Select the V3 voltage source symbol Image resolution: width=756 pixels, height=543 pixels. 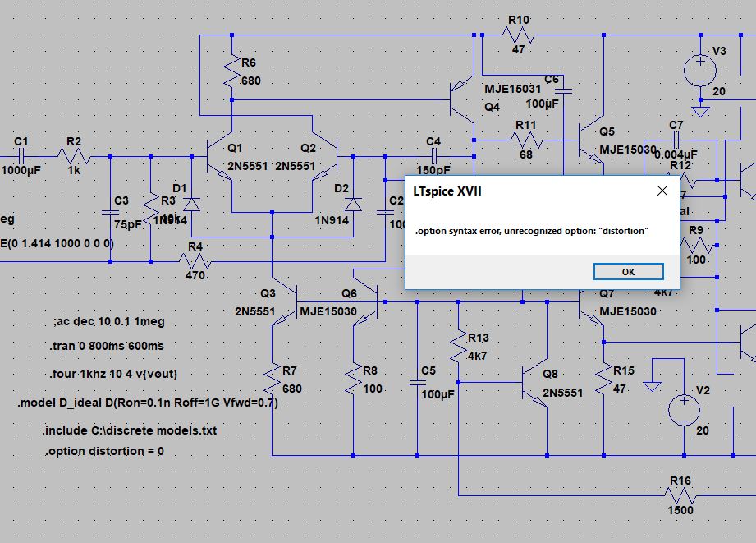[x=700, y=71]
